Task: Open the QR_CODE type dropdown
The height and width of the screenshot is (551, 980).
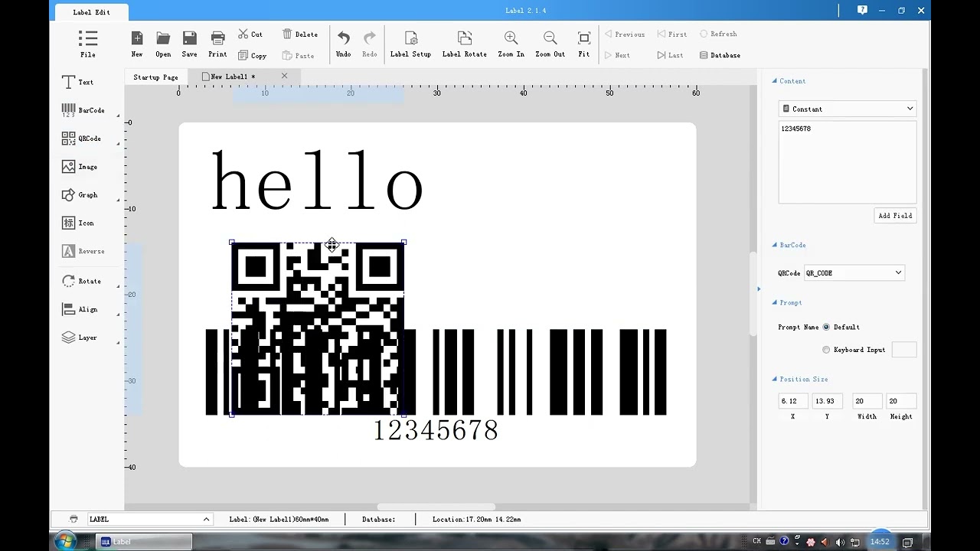Action: pos(854,272)
